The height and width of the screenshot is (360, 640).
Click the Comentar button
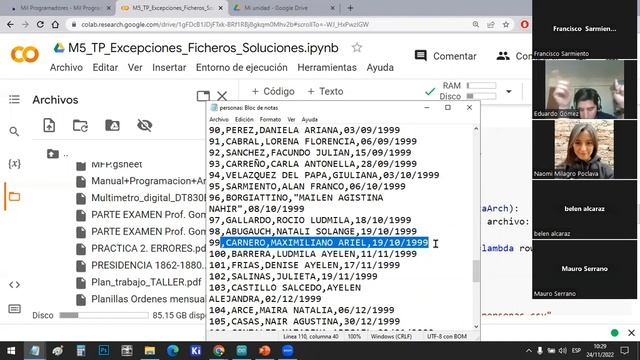click(x=445, y=56)
